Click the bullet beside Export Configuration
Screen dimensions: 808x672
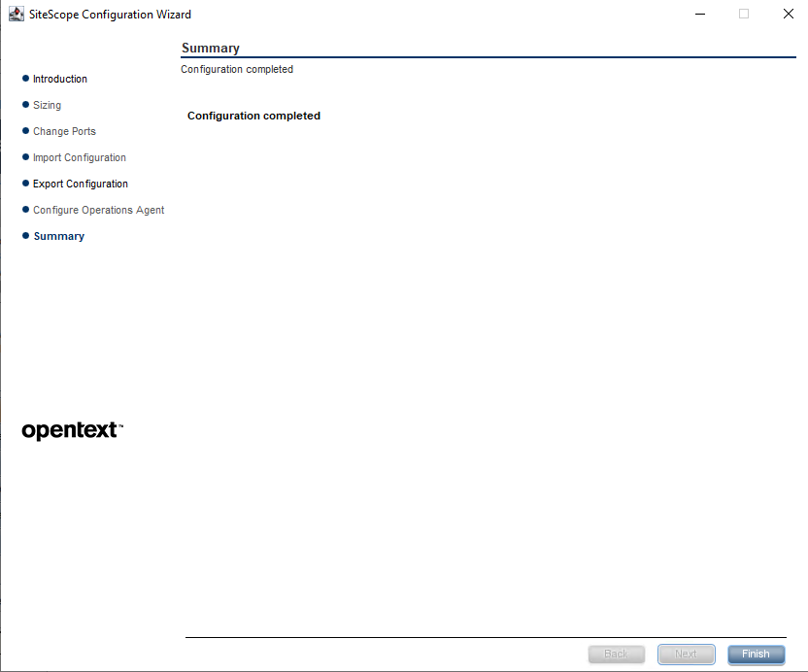tap(25, 183)
